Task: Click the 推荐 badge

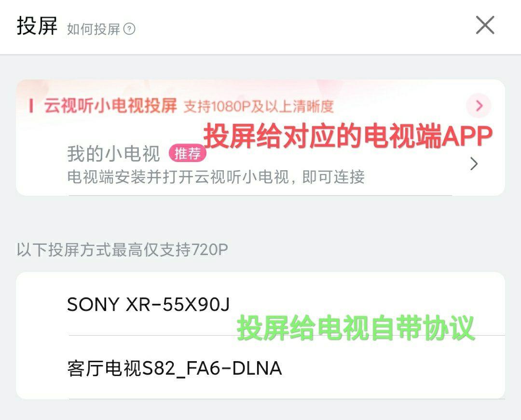Action: (x=187, y=154)
